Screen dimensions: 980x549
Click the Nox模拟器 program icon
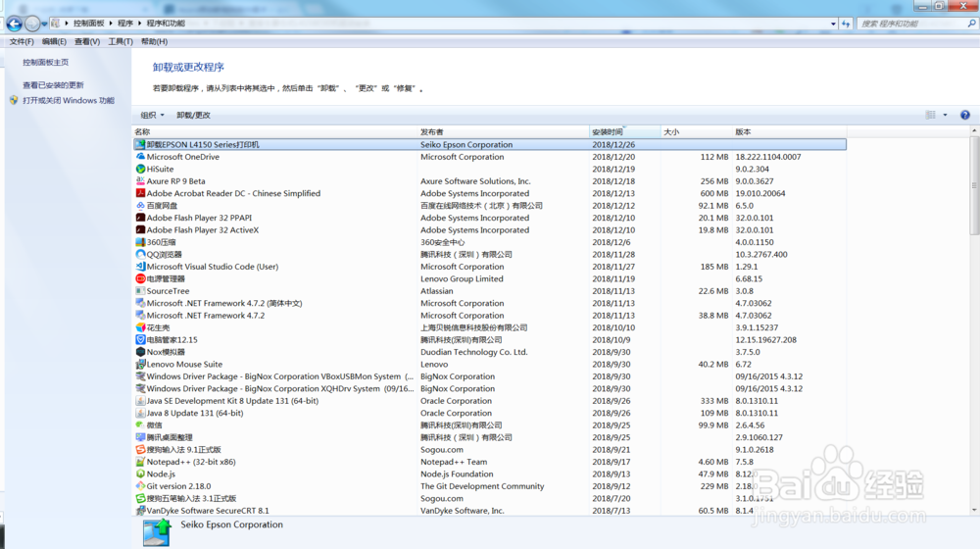point(140,352)
